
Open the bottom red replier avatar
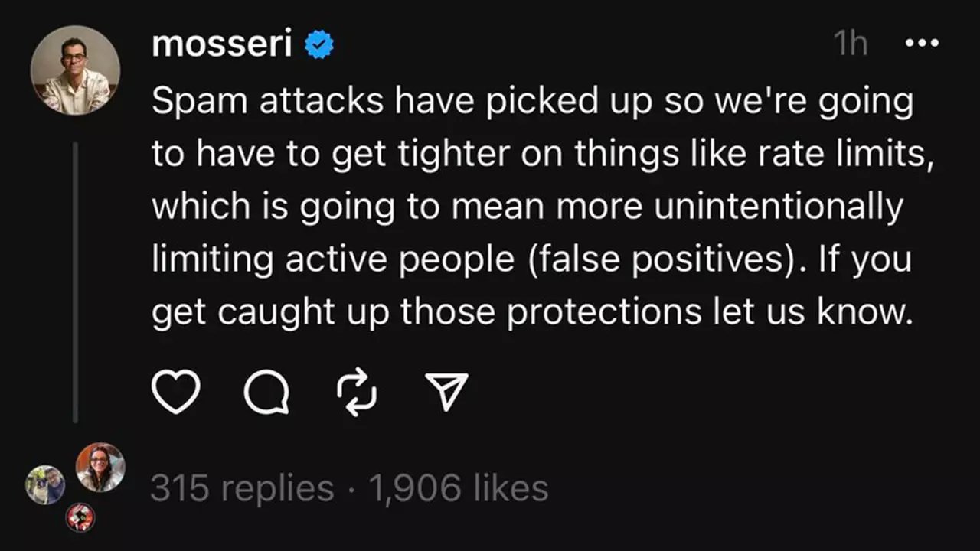(80, 518)
